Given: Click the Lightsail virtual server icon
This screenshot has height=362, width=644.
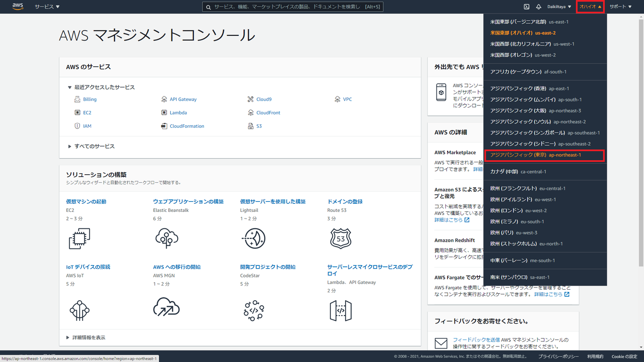Looking at the screenshot, I should tap(254, 239).
